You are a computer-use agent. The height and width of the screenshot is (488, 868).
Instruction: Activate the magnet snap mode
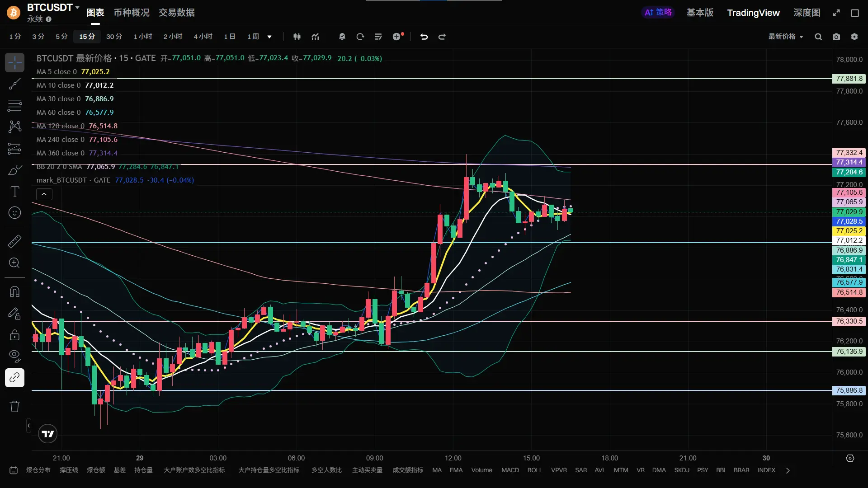coord(14,291)
